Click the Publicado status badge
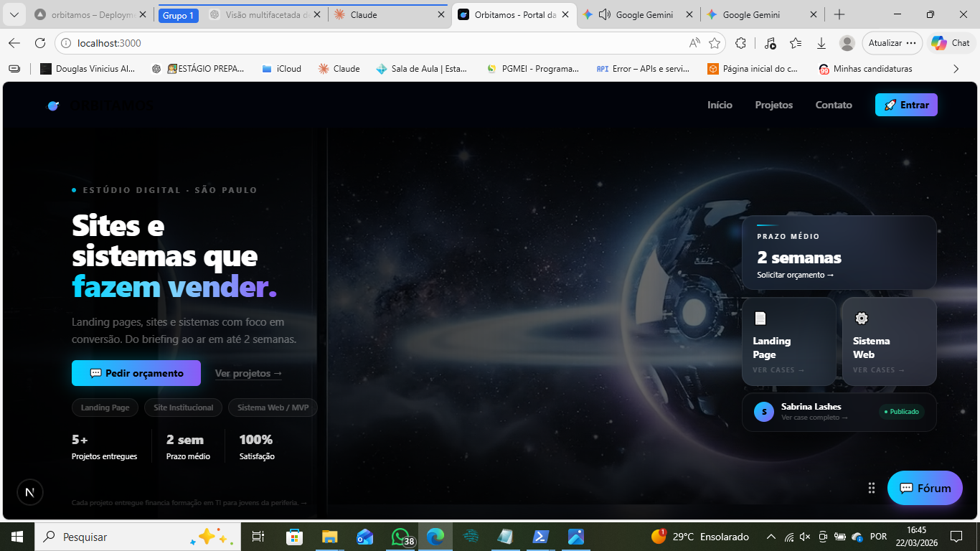Image resolution: width=980 pixels, height=551 pixels. [901, 412]
